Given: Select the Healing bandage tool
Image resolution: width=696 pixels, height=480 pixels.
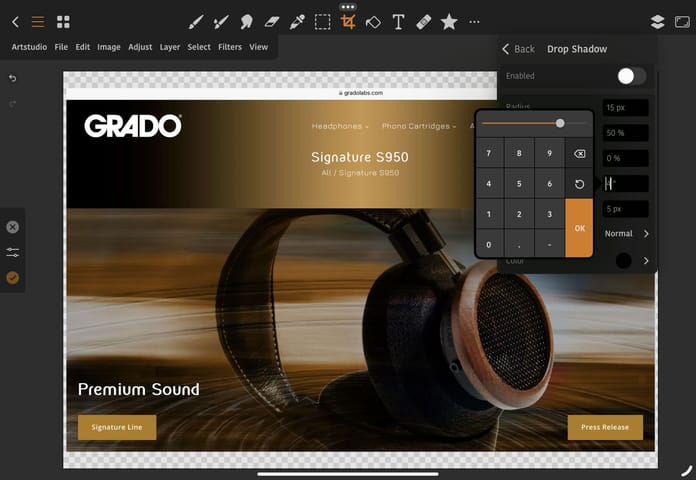Looking at the screenshot, I should coord(423,22).
